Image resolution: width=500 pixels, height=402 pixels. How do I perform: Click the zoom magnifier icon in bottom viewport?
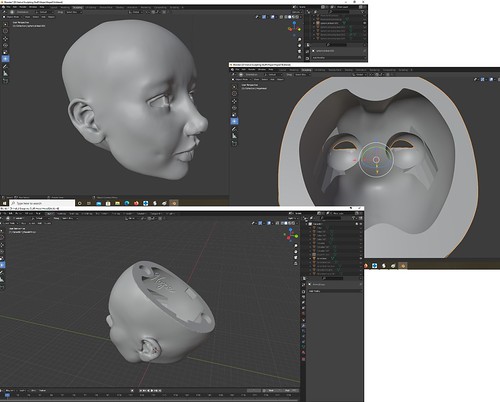pos(295,246)
